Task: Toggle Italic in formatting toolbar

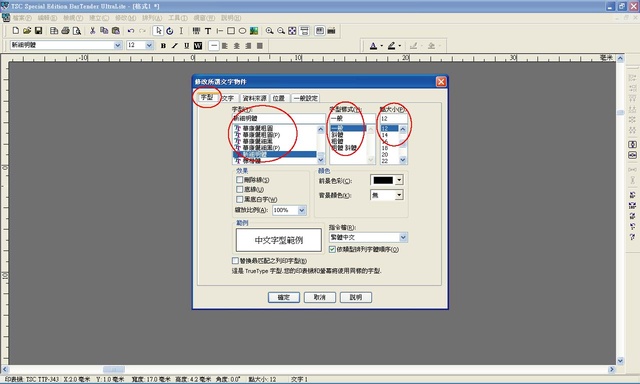Action: [x=175, y=45]
